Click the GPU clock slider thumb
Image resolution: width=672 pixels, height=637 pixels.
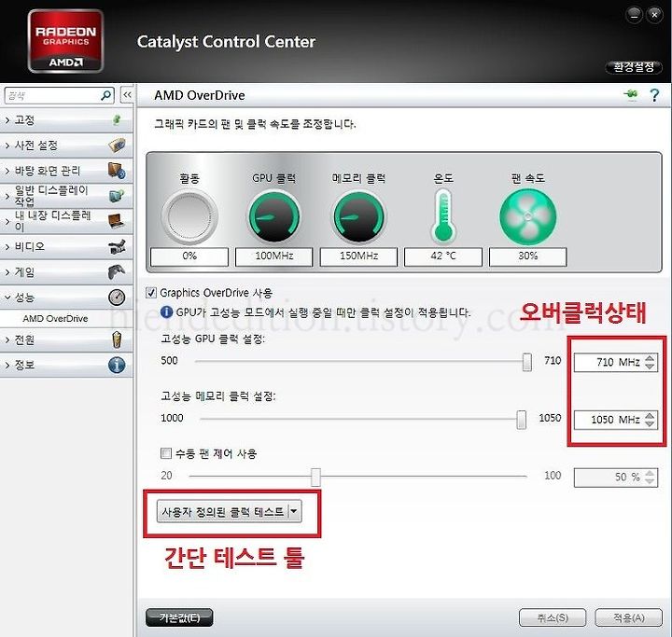(527, 362)
